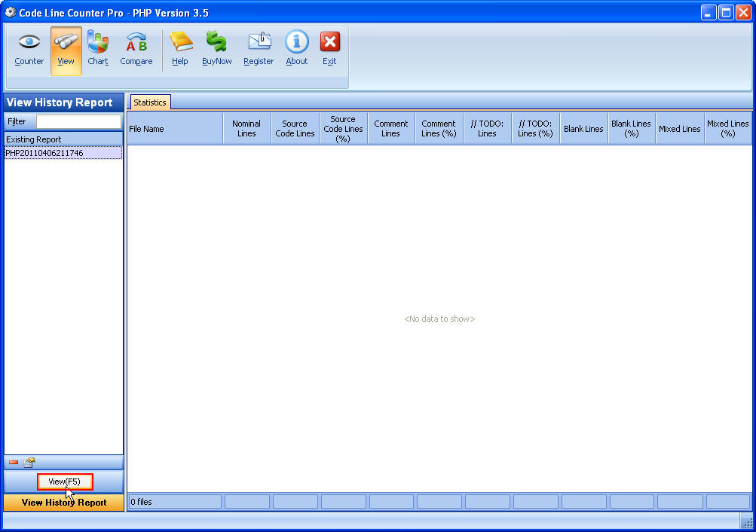Click the BuyNow dollar icon
Screen dimensions: 756x532
click(x=216, y=49)
